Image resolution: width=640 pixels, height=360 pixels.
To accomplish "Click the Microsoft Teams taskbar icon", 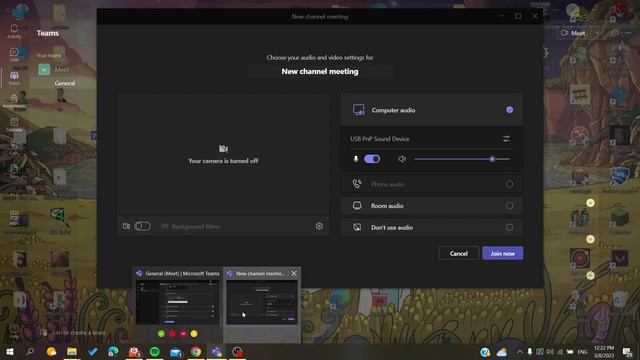I will (216, 351).
